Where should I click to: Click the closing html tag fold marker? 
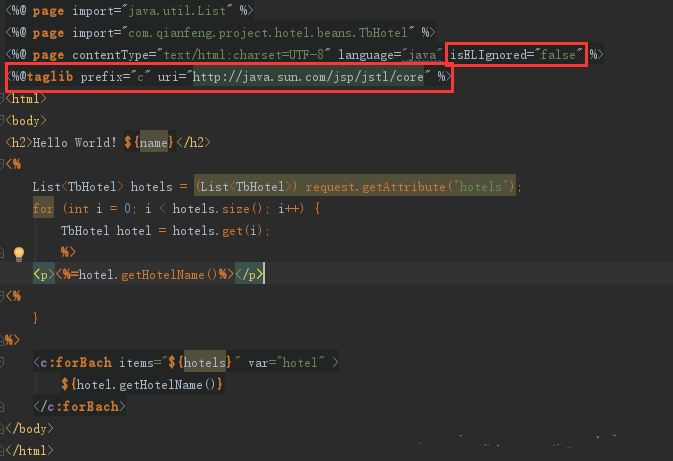click(2, 450)
